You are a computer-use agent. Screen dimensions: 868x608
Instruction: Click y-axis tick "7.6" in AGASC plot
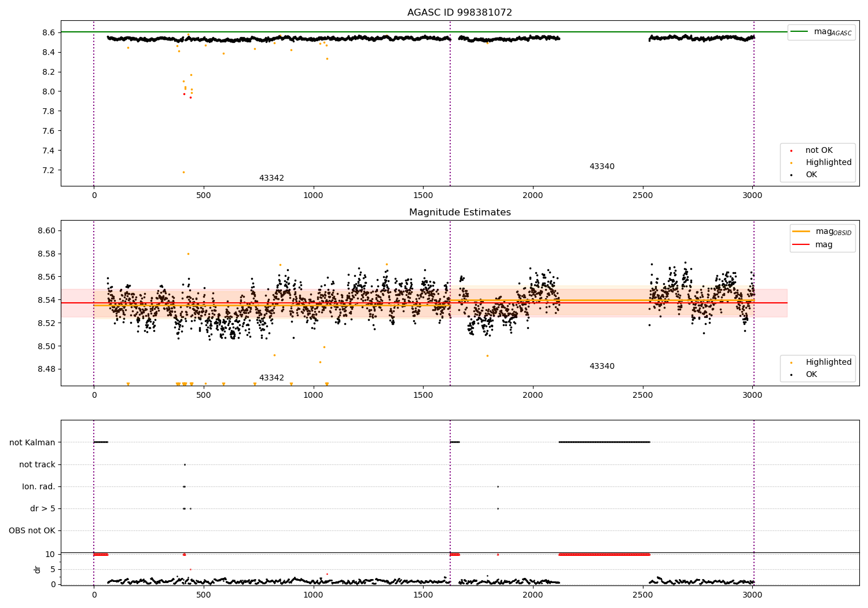49,131
